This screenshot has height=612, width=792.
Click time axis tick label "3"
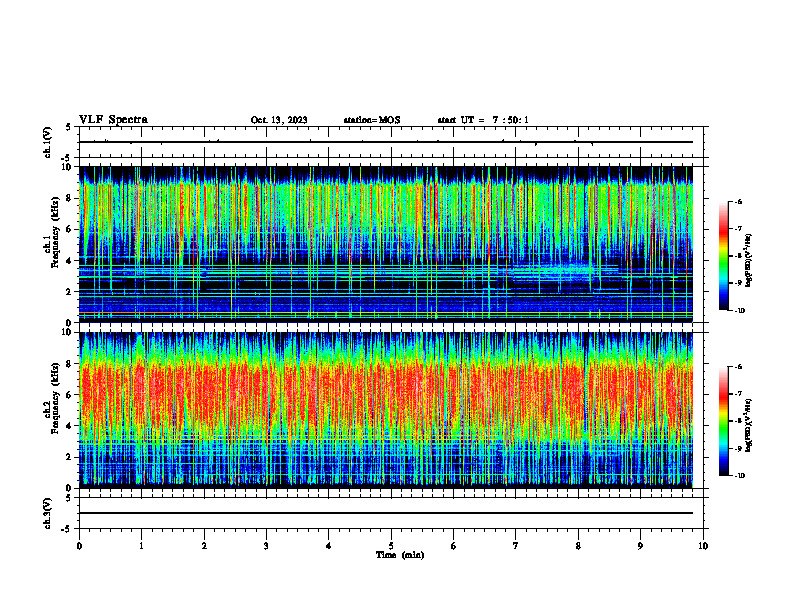pos(266,546)
